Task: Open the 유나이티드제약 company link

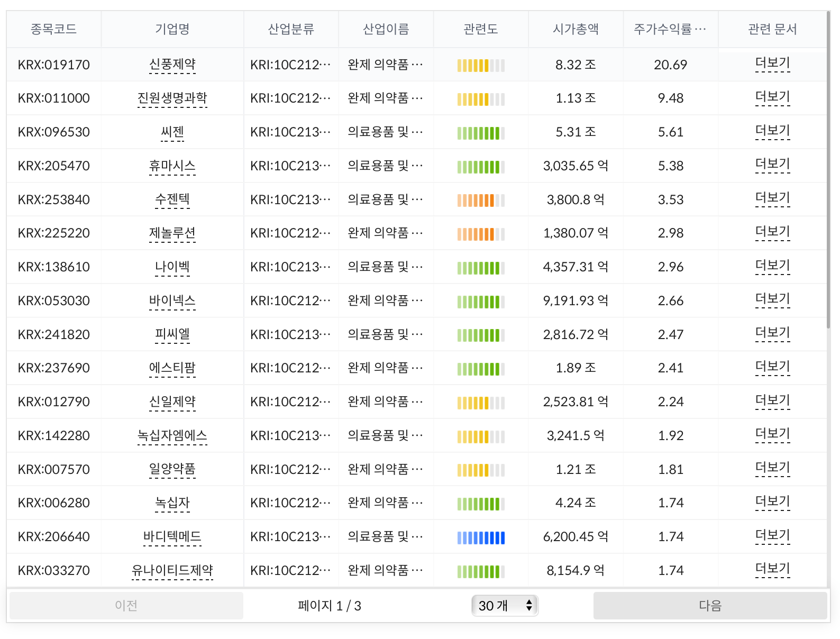Action: pyautogui.click(x=172, y=571)
